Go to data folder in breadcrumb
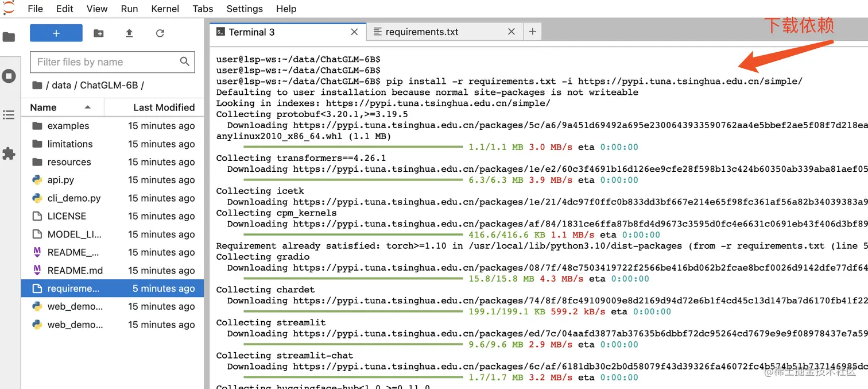 point(61,85)
